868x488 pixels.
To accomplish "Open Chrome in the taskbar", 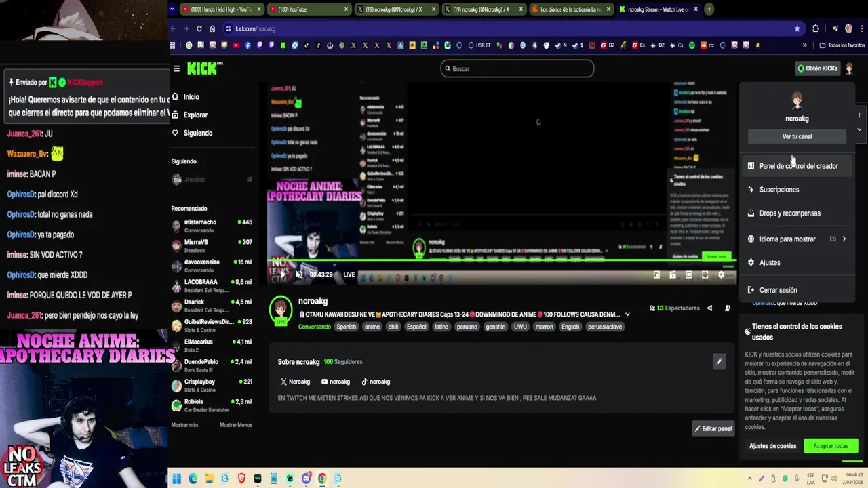I will pyautogui.click(x=322, y=479).
